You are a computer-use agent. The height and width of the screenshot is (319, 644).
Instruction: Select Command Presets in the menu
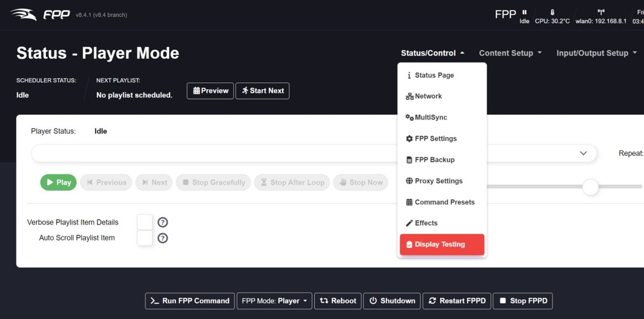442,202
